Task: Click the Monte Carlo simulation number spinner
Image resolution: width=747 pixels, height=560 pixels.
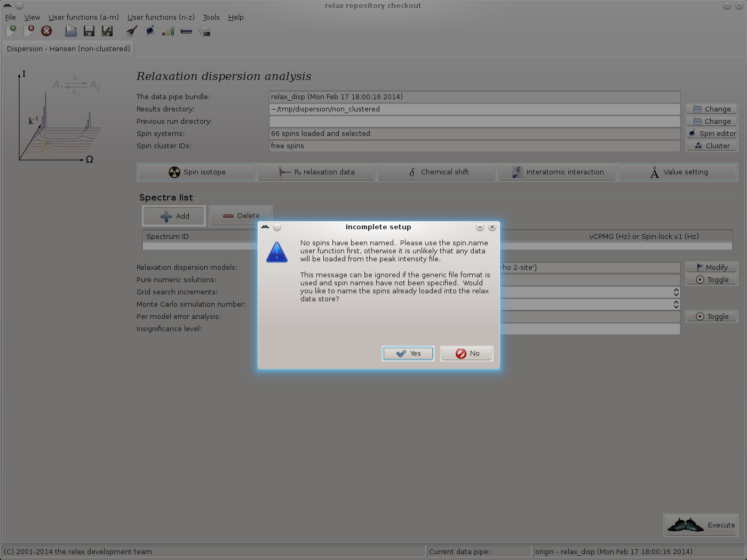Action: click(x=676, y=305)
